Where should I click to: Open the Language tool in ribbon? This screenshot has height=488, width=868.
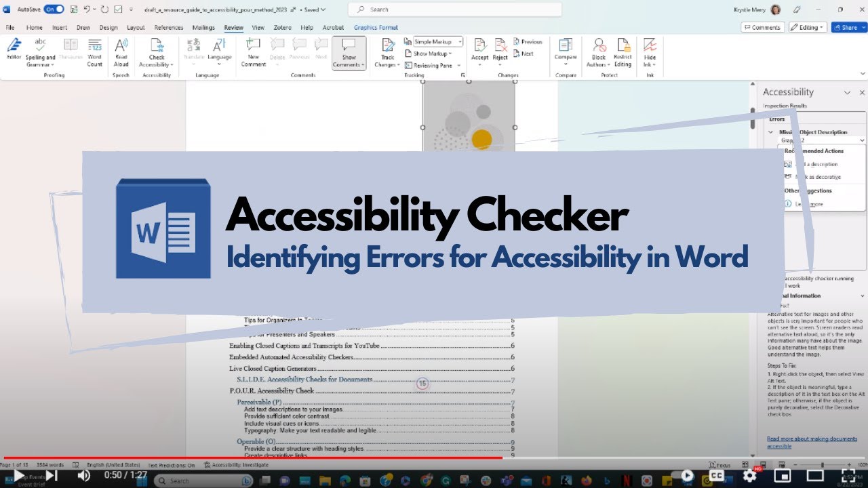219,52
